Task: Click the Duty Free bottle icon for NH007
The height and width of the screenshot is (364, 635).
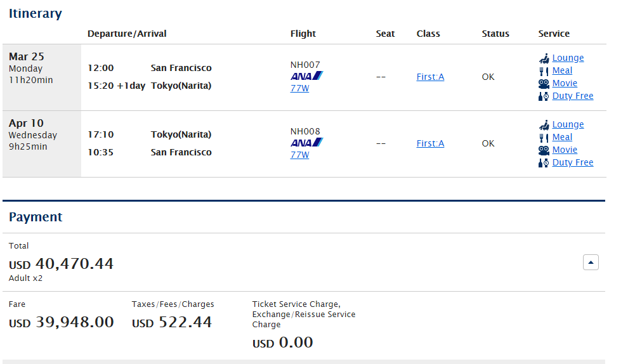Action: 544,96
